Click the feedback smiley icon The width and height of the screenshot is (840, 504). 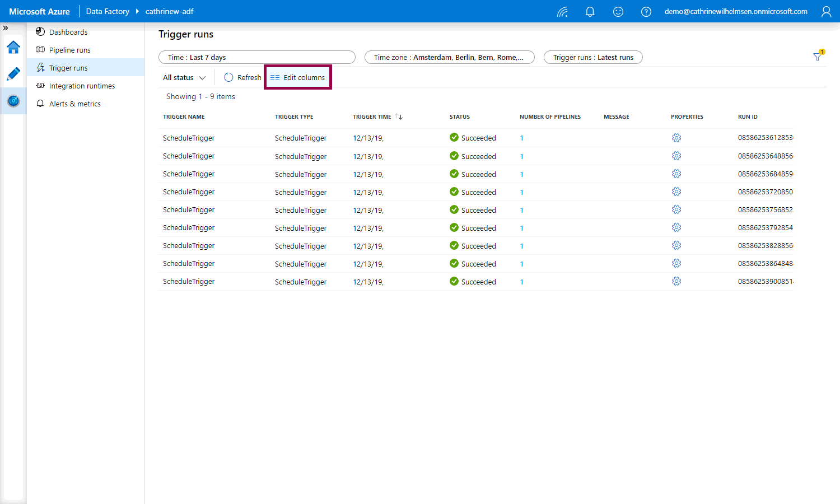tap(618, 12)
